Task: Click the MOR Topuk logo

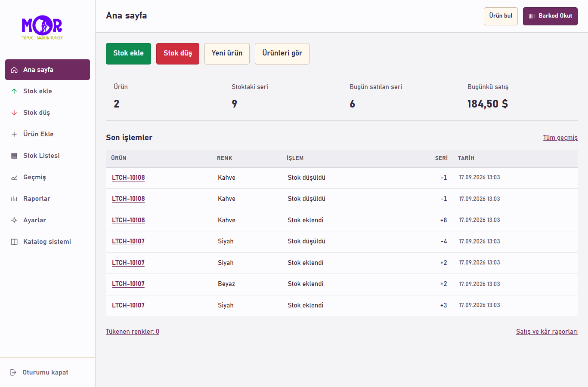Action: tap(42, 28)
